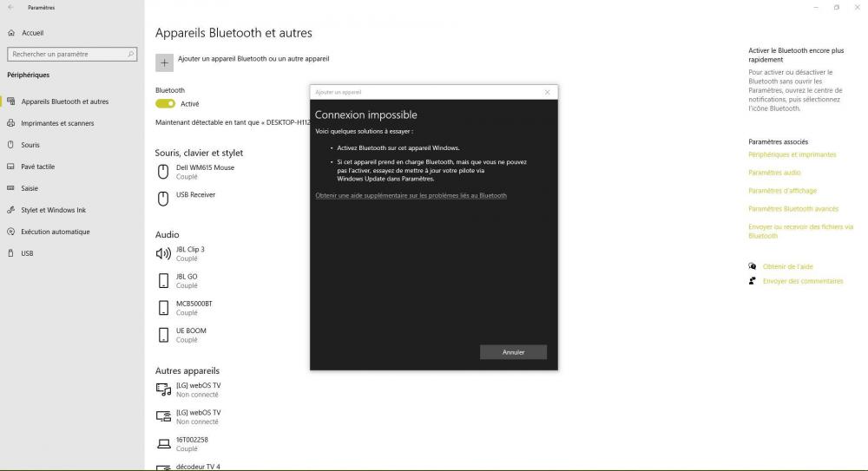868x471 pixels.
Task: Click the Souris mouse icon in sidebar
Action: point(10,145)
